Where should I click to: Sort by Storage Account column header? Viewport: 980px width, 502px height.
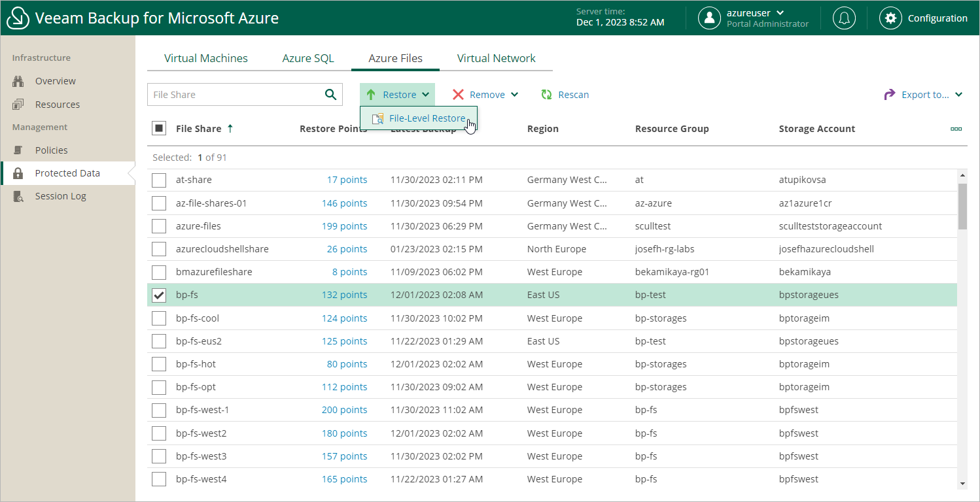click(817, 129)
